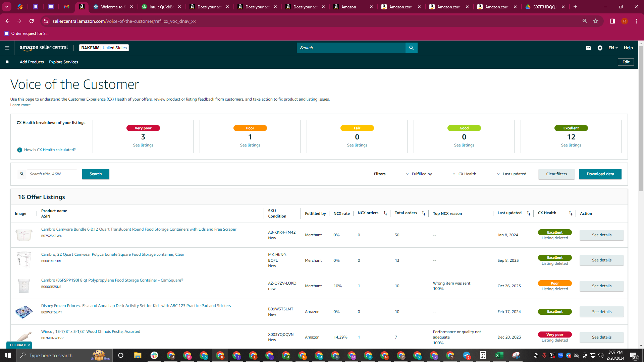Click the zoom magnifier icon in address bar
644x362 pixels.
click(585, 21)
